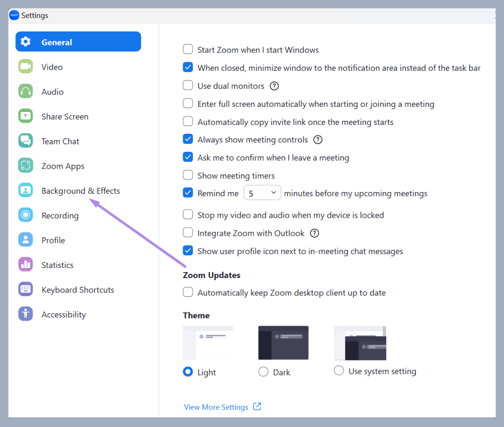Click help icon next to Use dual monitors
Screen dimensions: 504x427
tap(274, 86)
